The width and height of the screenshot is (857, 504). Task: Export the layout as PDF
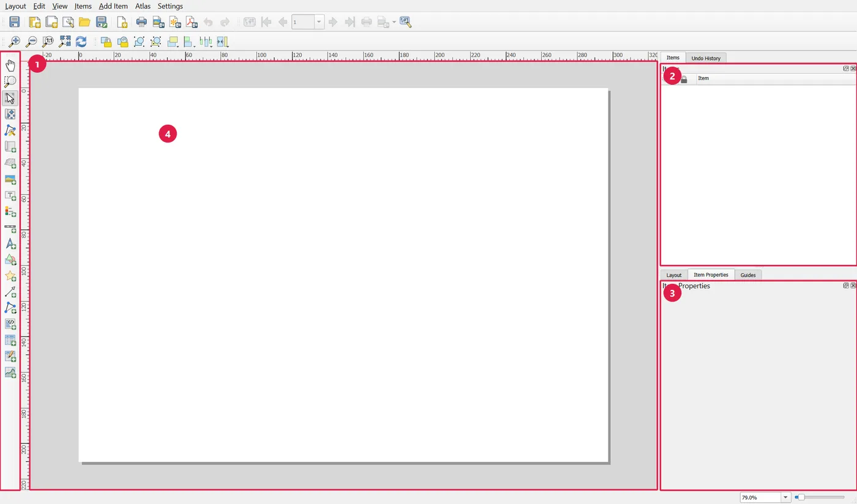pyautogui.click(x=192, y=22)
